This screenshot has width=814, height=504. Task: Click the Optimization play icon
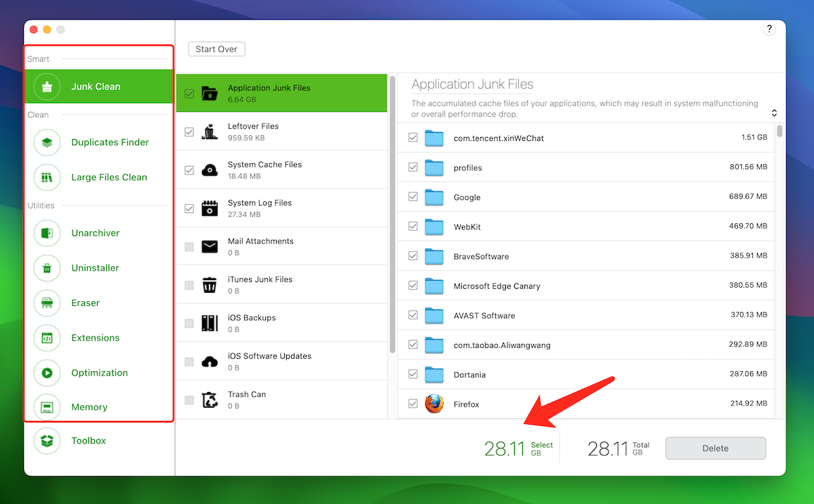coord(47,372)
